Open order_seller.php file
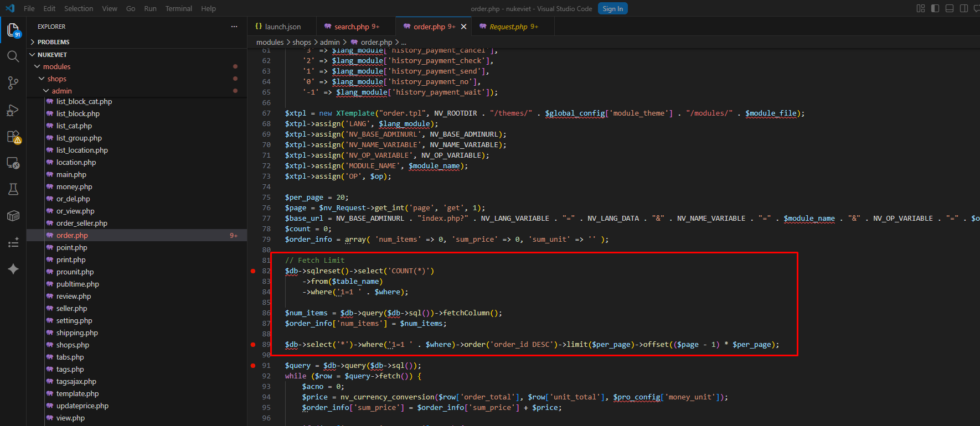 [x=137, y=224]
